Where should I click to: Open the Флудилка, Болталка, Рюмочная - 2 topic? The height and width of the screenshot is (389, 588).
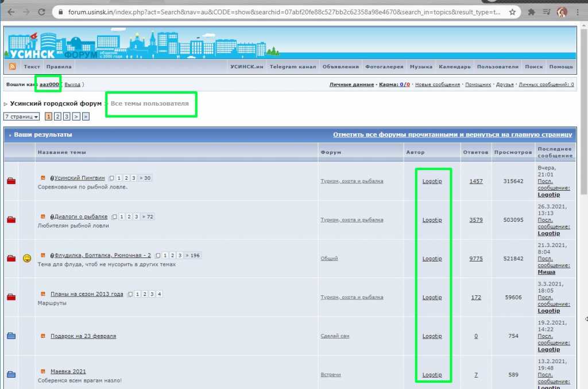click(x=102, y=255)
